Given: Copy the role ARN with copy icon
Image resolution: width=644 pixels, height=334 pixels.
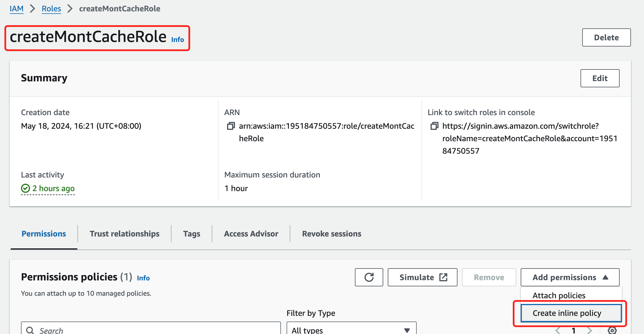Looking at the screenshot, I should click(231, 126).
